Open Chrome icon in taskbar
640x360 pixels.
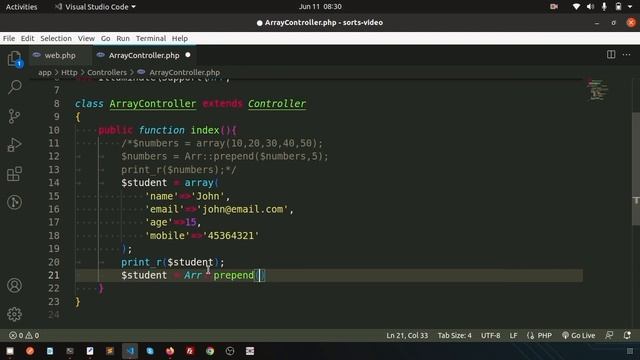point(210,351)
